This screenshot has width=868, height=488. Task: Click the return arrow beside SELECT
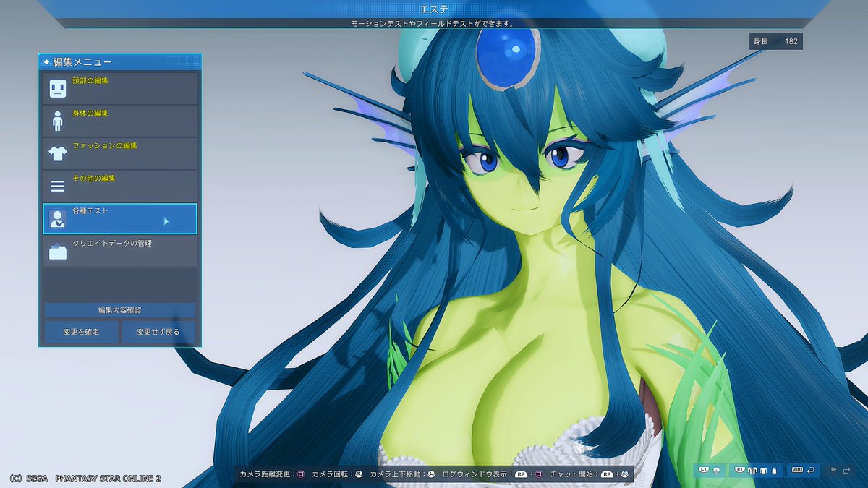(x=811, y=471)
